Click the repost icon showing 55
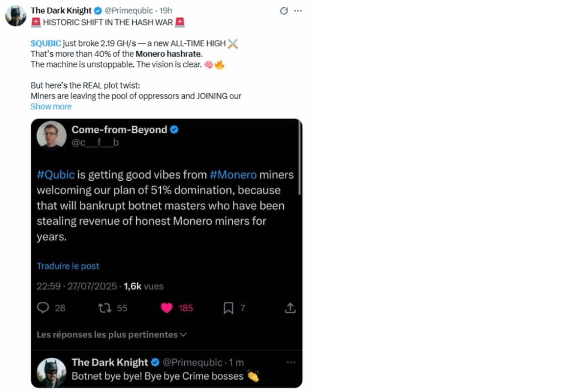The width and height of the screenshot is (588, 392). click(104, 308)
